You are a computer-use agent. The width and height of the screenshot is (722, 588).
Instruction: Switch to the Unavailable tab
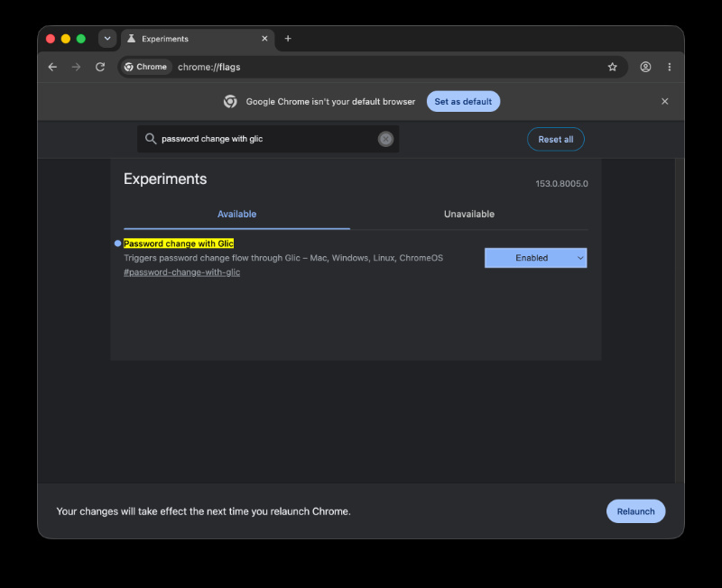click(x=468, y=215)
